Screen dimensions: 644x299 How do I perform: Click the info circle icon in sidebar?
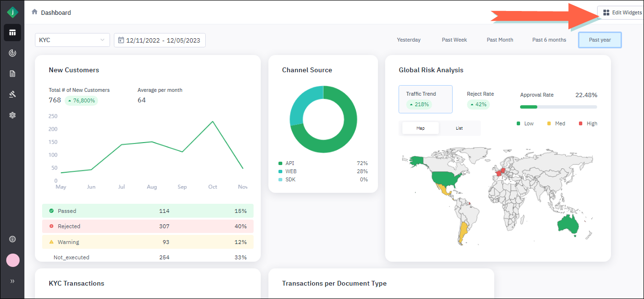[x=12, y=239]
